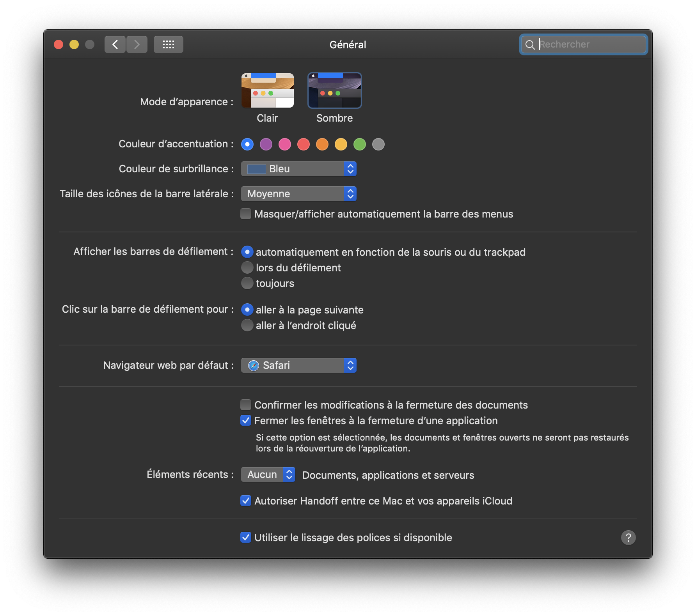696x616 pixels.
Task: Choose the purple accent color
Action: pos(266,144)
